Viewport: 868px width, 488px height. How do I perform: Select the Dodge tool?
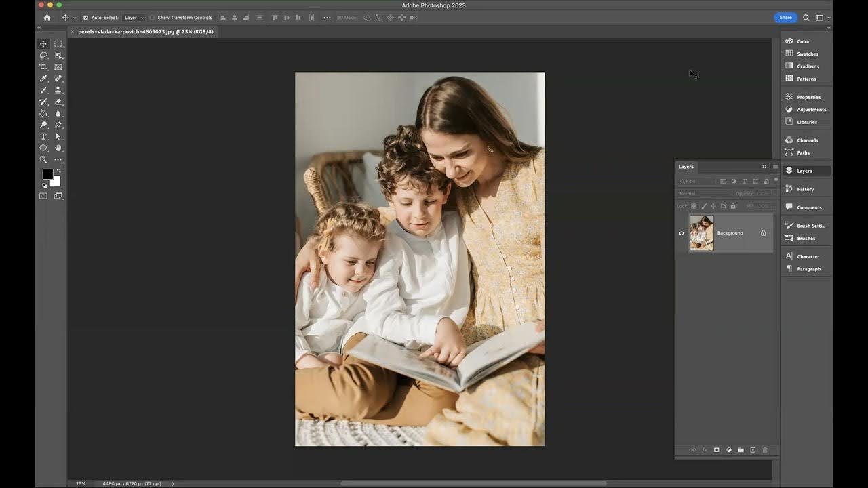pyautogui.click(x=43, y=125)
